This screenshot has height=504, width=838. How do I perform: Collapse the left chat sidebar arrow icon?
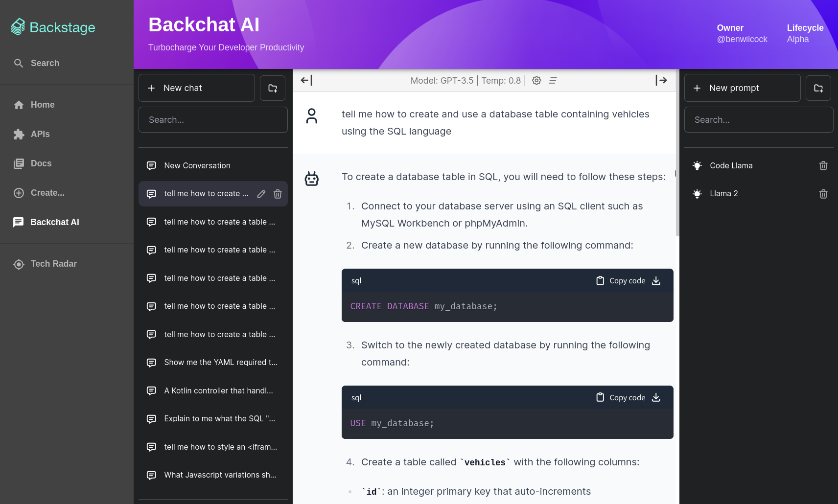pos(306,80)
